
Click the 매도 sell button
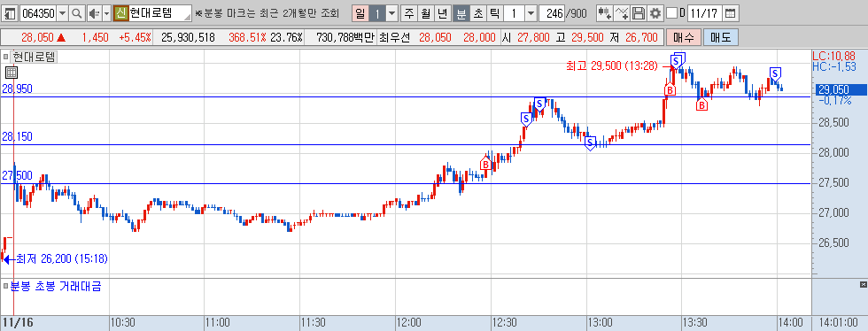pos(721,38)
